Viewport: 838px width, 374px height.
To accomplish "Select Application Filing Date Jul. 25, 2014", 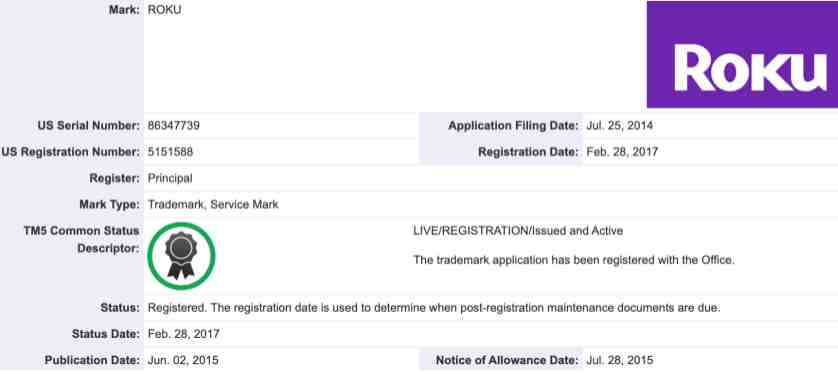I will pos(619,126).
